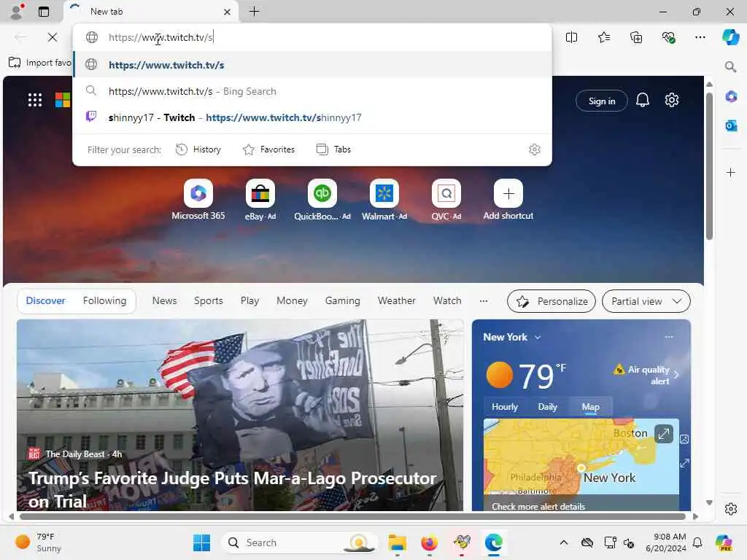The height and width of the screenshot is (560, 747).
Task: Open the Edge profile icon
Action: click(x=17, y=12)
